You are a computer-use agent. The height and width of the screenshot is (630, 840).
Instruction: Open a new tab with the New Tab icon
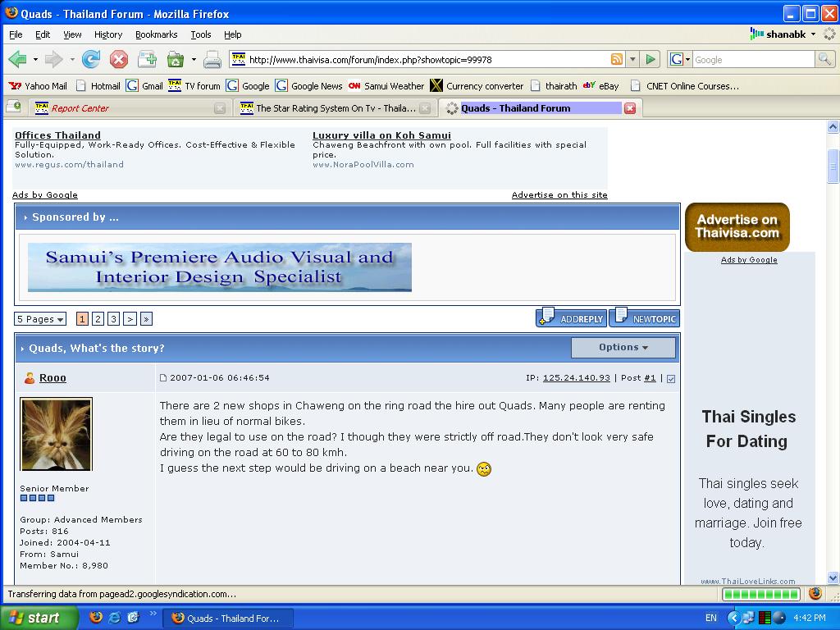click(147, 59)
